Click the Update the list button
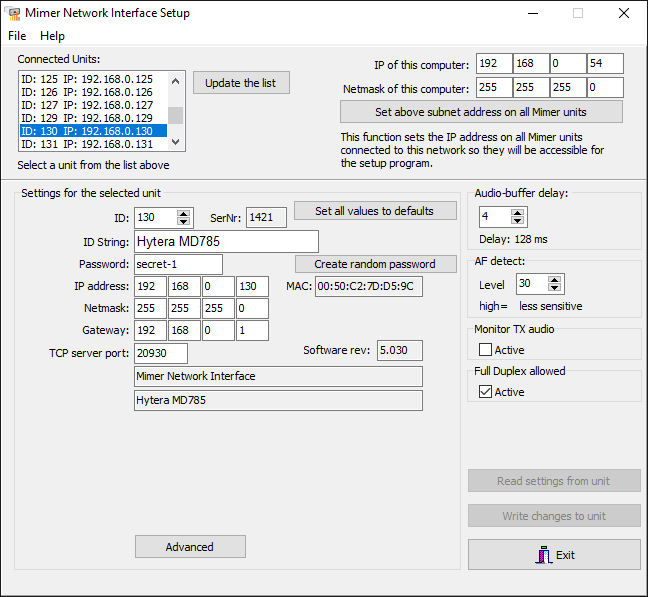 pyautogui.click(x=241, y=83)
